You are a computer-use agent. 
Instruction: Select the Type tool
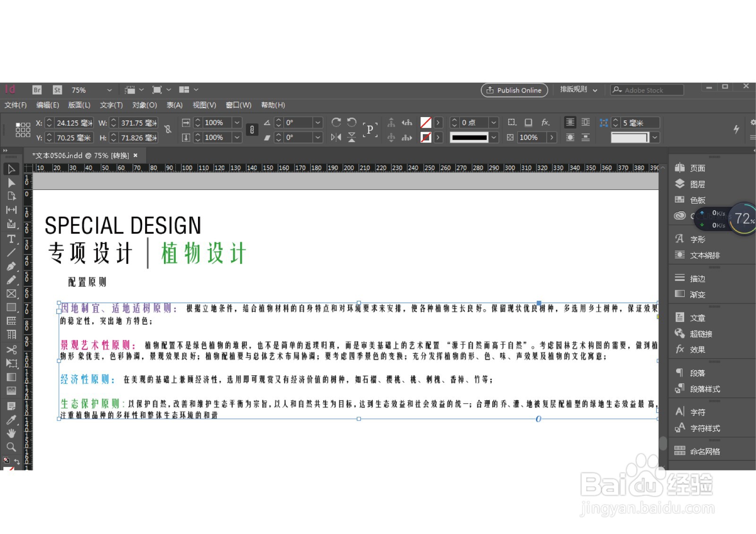coord(11,239)
